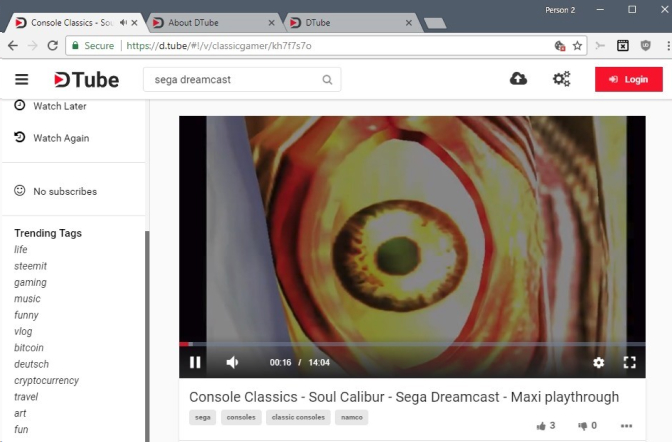
Task: Close the Console Classics tab
Action: click(x=134, y=23)
